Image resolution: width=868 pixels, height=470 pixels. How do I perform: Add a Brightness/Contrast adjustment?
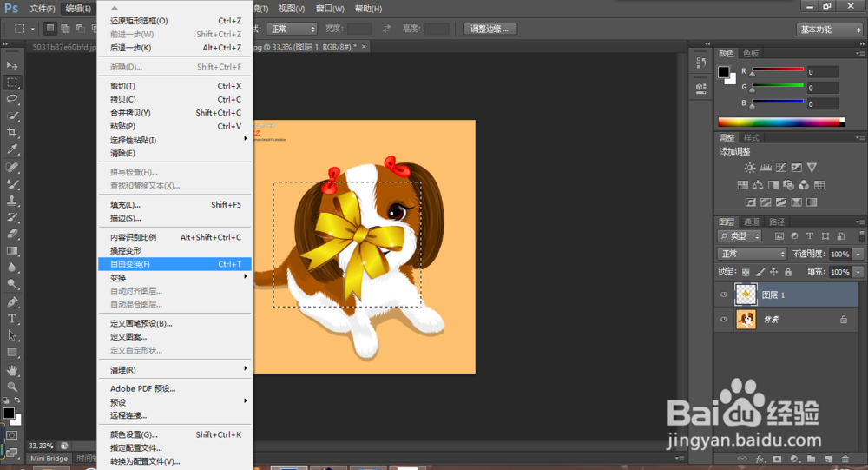750,168
